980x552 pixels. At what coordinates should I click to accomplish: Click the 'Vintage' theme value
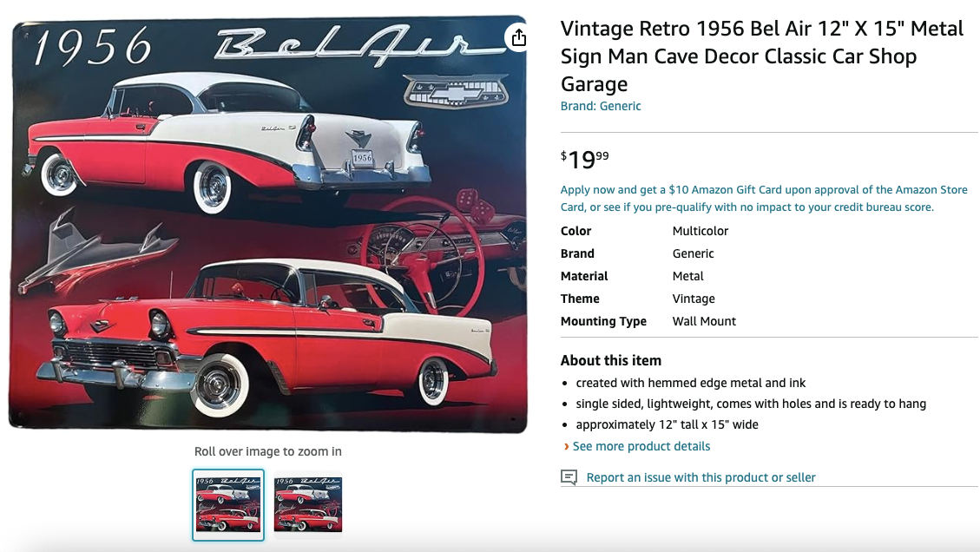tap(694, 299)
